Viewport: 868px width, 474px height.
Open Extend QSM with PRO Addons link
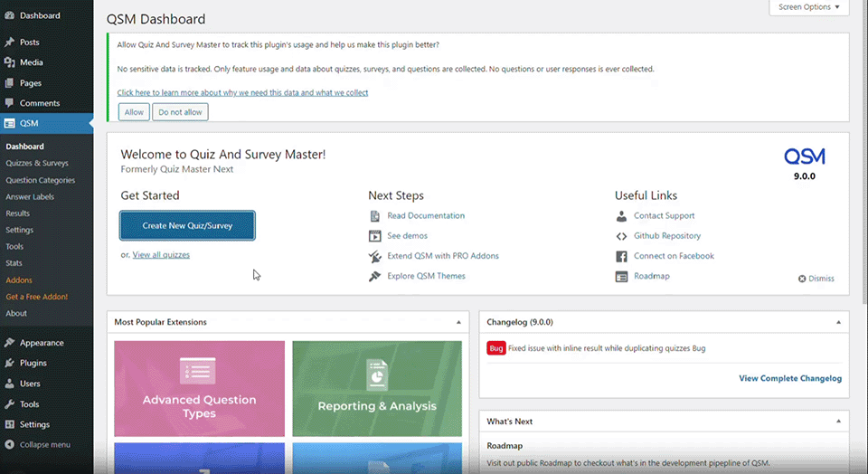443,256
